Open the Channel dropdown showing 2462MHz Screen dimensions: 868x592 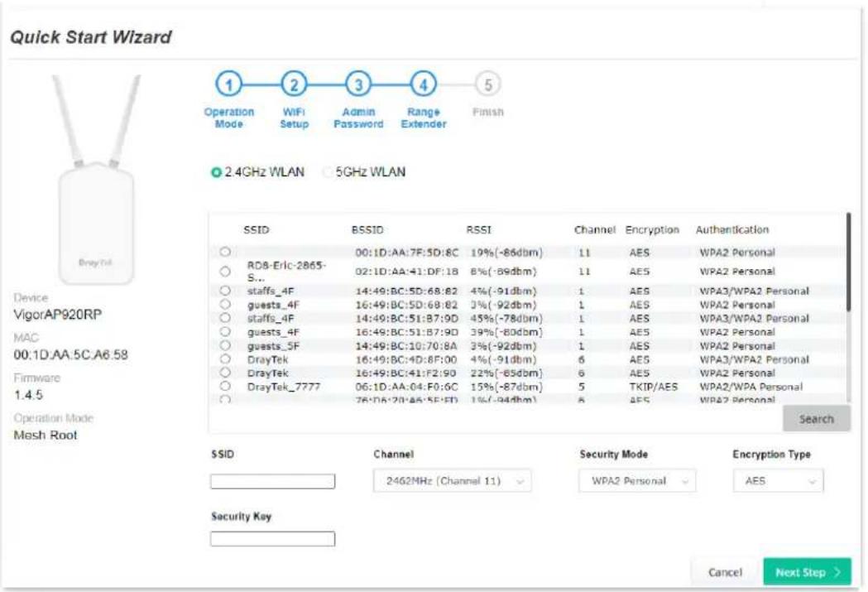click(x=453, y=481)
